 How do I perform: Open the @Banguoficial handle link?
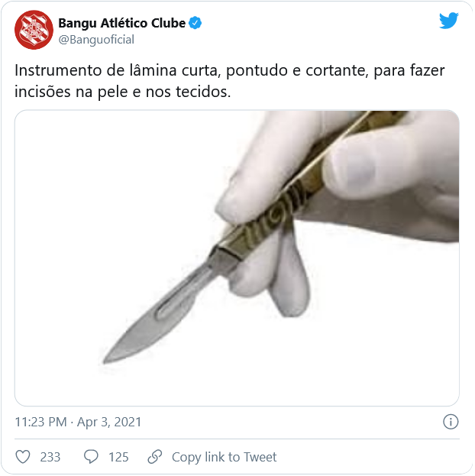(96, 40)
